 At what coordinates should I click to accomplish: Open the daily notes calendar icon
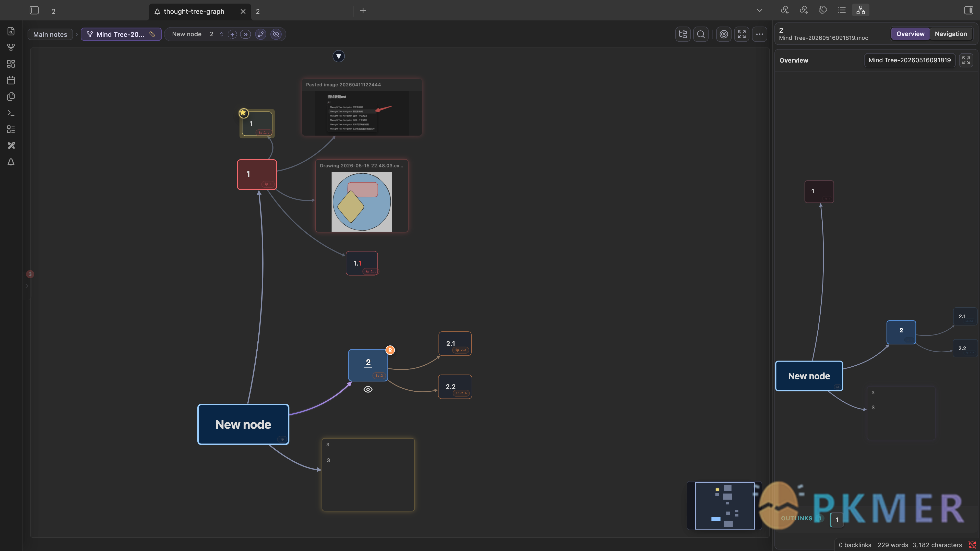click(x=11, y=80)
